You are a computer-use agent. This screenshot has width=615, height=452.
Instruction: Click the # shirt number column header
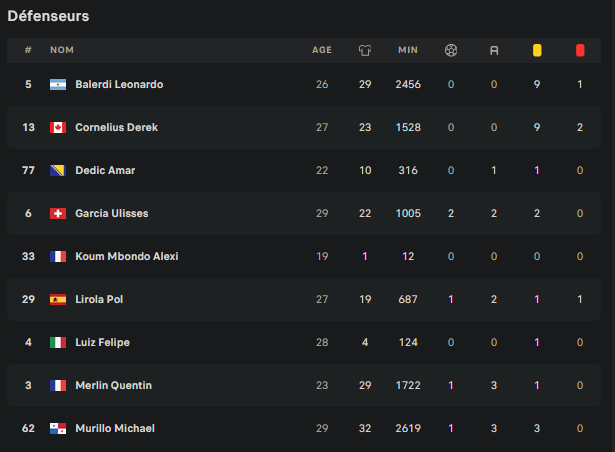[28, 50]
